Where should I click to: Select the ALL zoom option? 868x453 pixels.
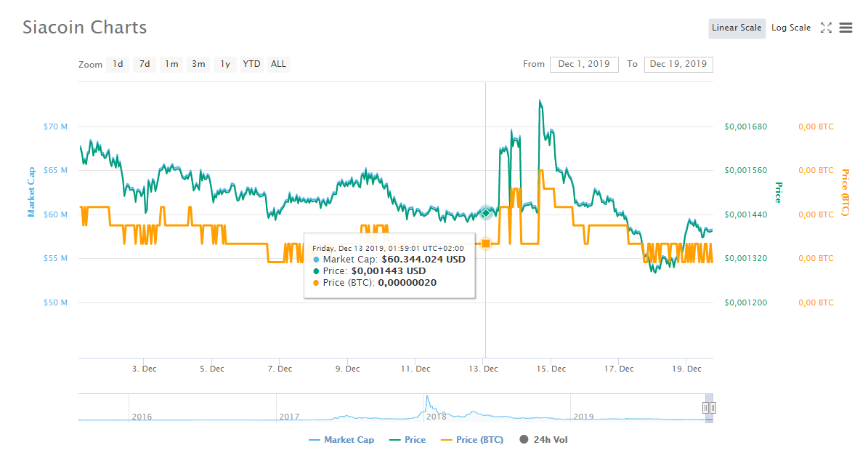click(x=278, y=64)
